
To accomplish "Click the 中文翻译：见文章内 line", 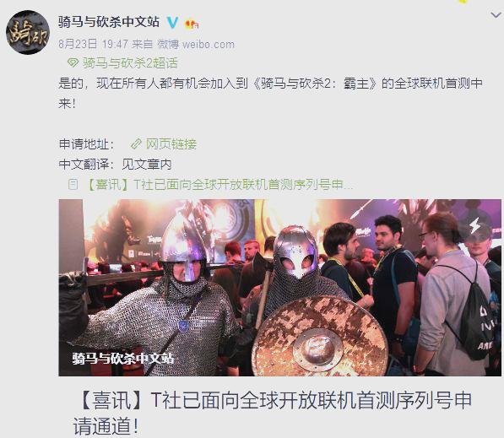I will tap(115, 165).
